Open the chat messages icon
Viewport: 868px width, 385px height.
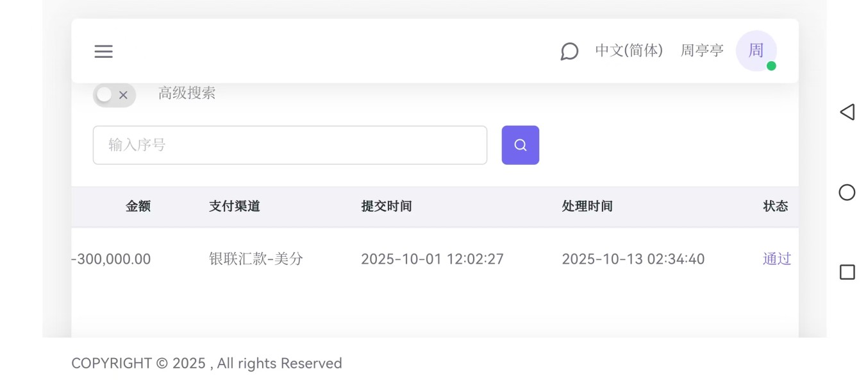coord(569,51)
